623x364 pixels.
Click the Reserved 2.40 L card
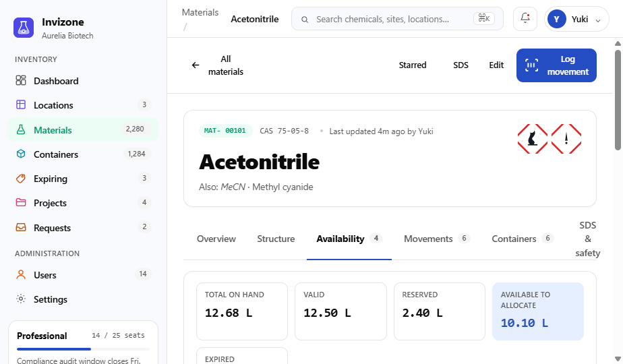pyautogui.click(x=440, y=311)
